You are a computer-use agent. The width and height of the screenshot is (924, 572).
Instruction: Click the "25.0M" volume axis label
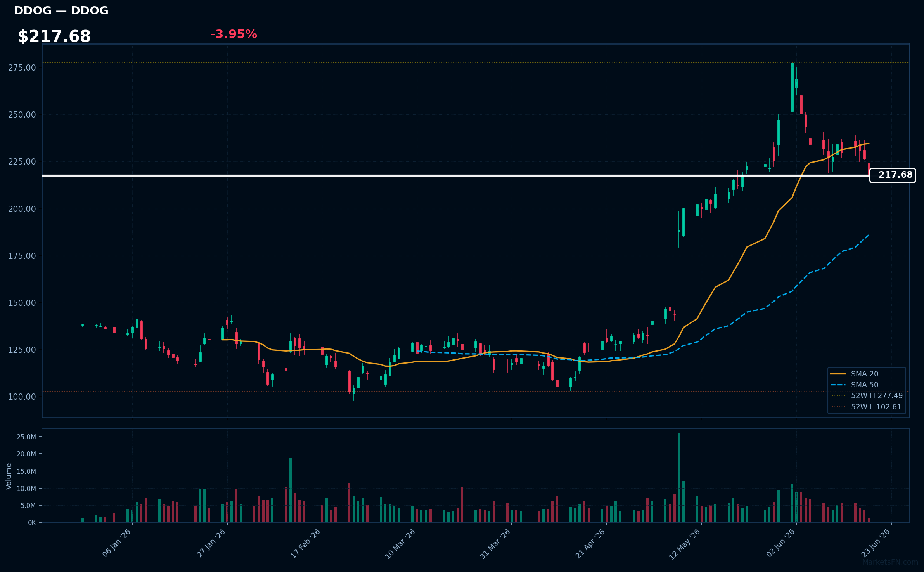[x=26, y=437]
